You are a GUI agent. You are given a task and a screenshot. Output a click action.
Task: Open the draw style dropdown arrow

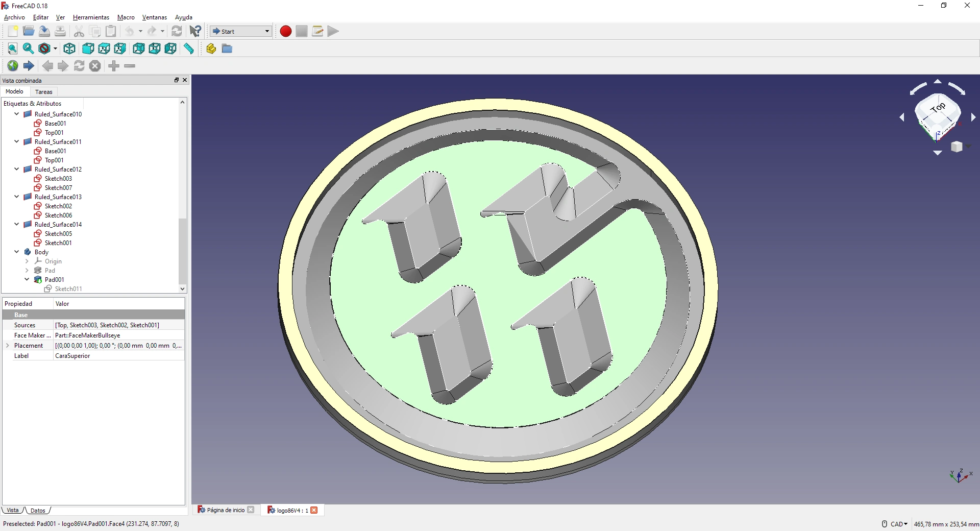point(55,49)
